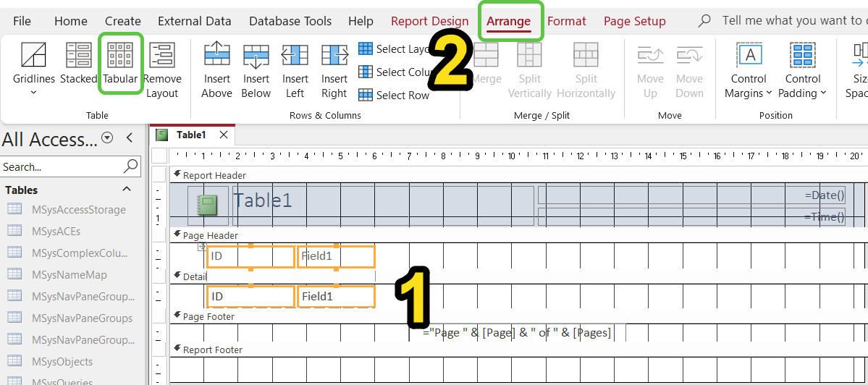Switch to Page Setup tab

pos(634,21)
